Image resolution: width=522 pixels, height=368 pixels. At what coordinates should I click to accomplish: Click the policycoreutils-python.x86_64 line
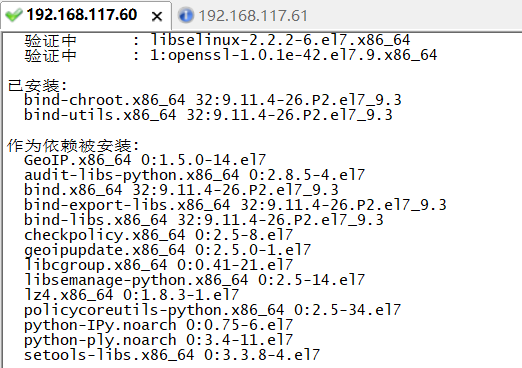212,310
